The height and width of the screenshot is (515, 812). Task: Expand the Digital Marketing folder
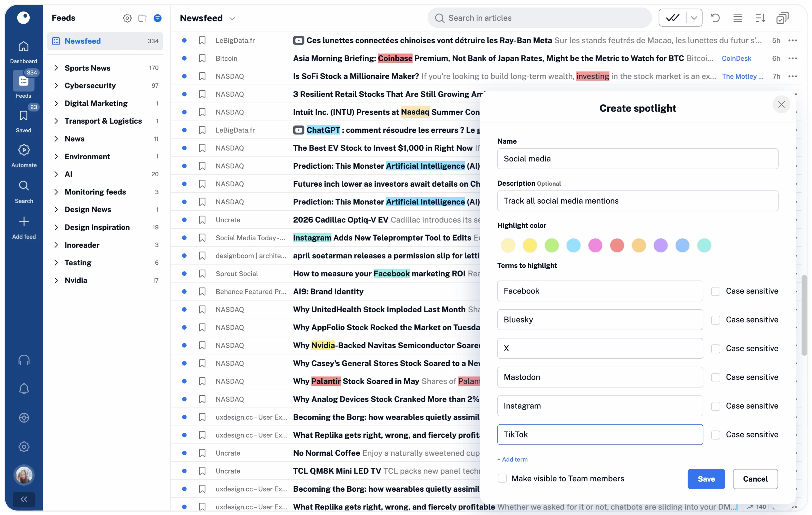(56, 103)
